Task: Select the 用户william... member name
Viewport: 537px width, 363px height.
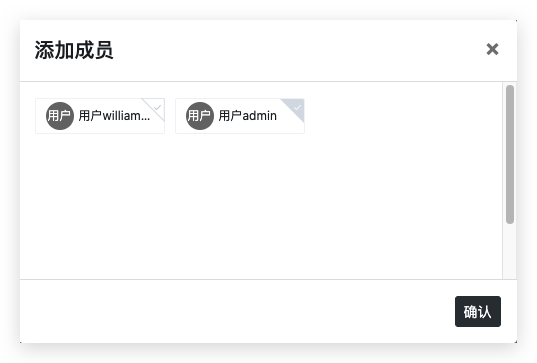Action: (x=114, y=116)
